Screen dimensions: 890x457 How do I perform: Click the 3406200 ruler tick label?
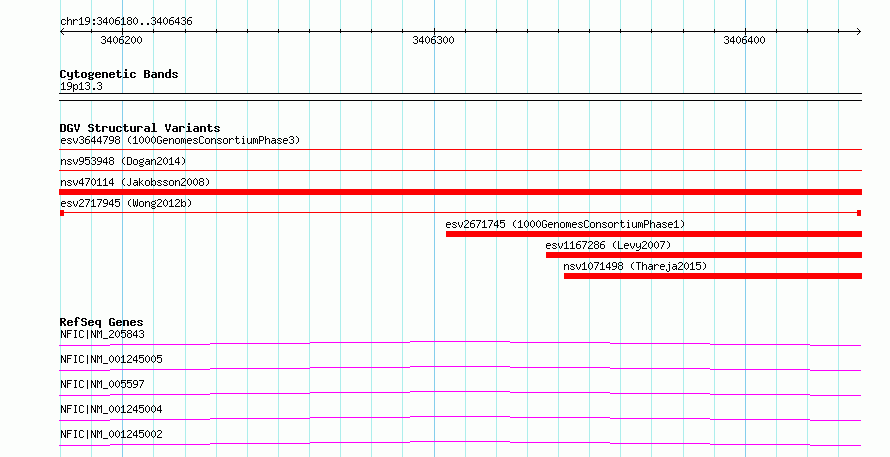(x=121, y=40)
